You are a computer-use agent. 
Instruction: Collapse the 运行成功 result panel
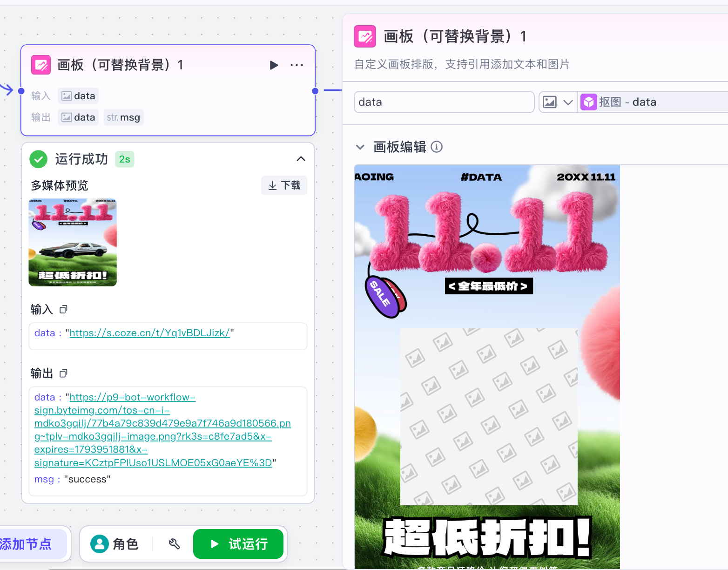(301, 159)
